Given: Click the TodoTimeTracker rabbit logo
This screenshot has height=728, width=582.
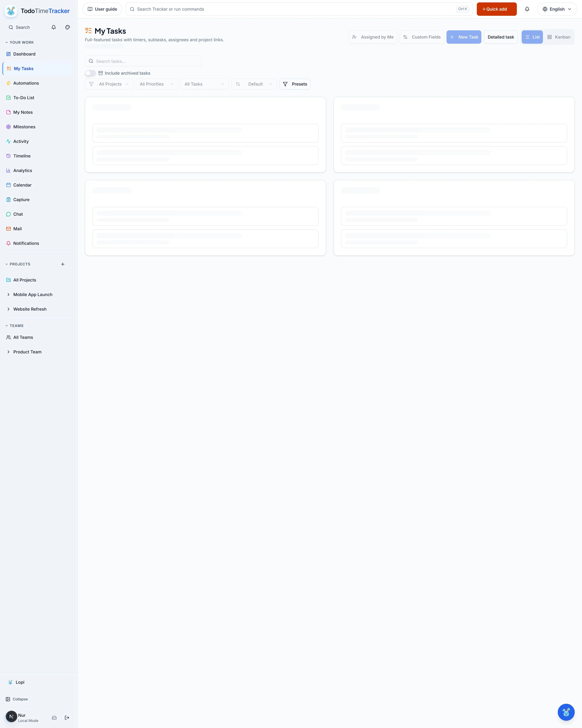Looking at the screenshot, I should pyautogui.click(x=11, y=11).
